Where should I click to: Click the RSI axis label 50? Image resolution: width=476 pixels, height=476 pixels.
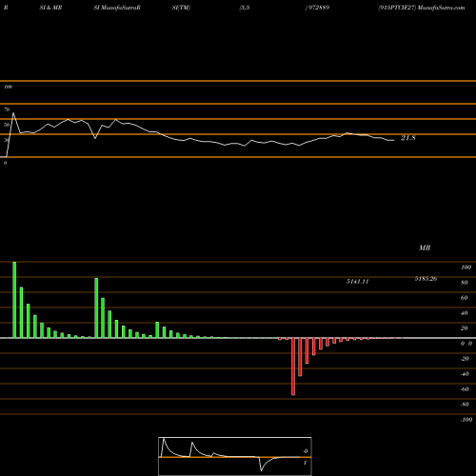pyautogui.click(x=7, y=125)
